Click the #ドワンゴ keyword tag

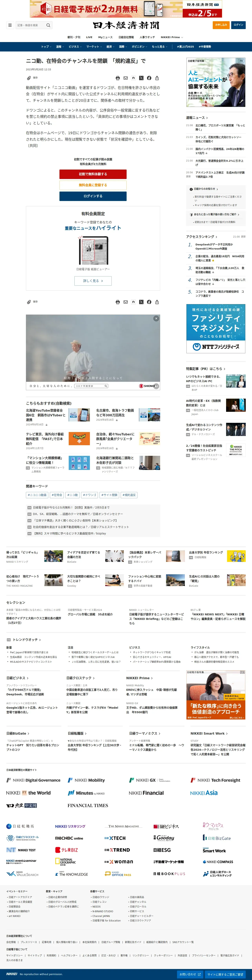(90, 495)
